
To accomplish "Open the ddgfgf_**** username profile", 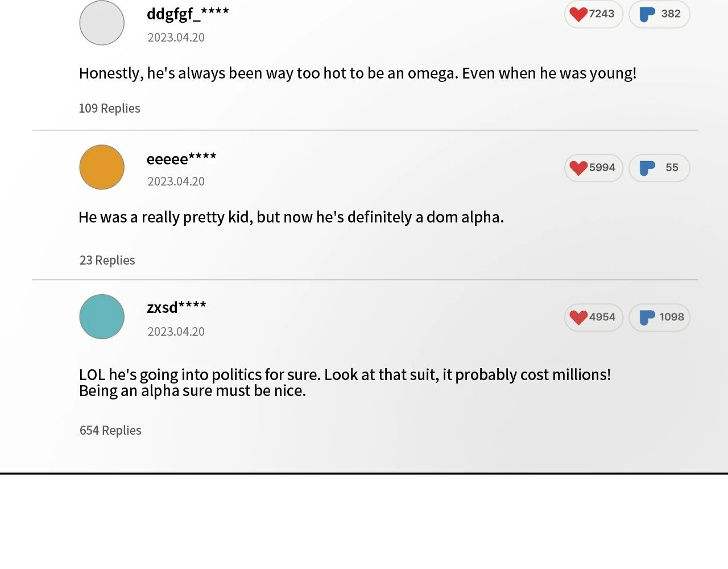I will click(188, 13).
